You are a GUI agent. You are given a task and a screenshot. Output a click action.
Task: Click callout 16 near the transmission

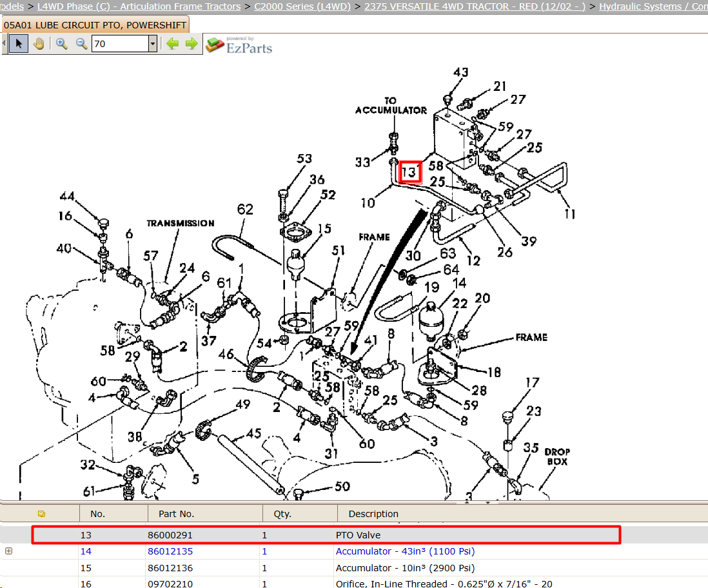point(65,216)
